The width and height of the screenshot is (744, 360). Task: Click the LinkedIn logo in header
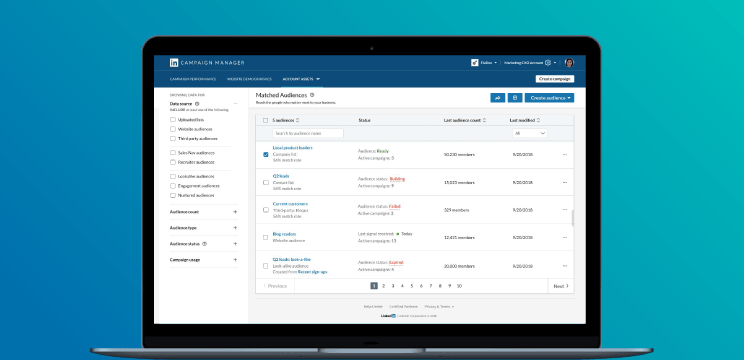coord(174,63)
